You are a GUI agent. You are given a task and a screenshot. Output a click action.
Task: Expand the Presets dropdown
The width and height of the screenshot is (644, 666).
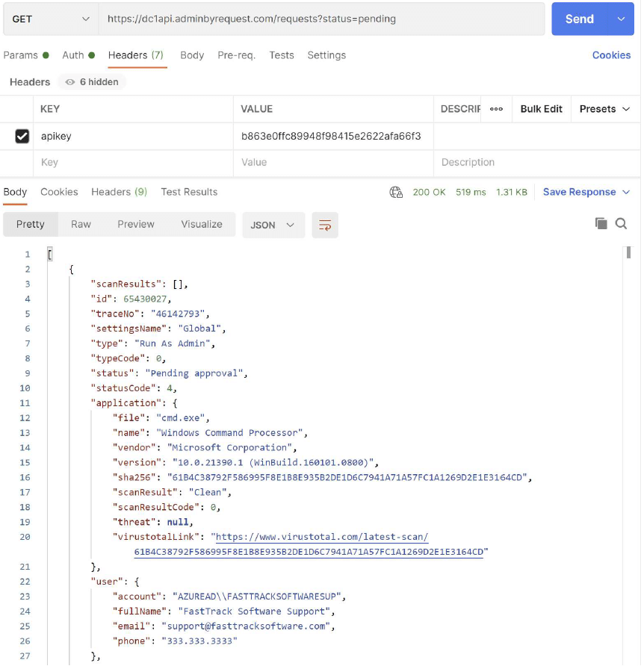coord(604,109)
